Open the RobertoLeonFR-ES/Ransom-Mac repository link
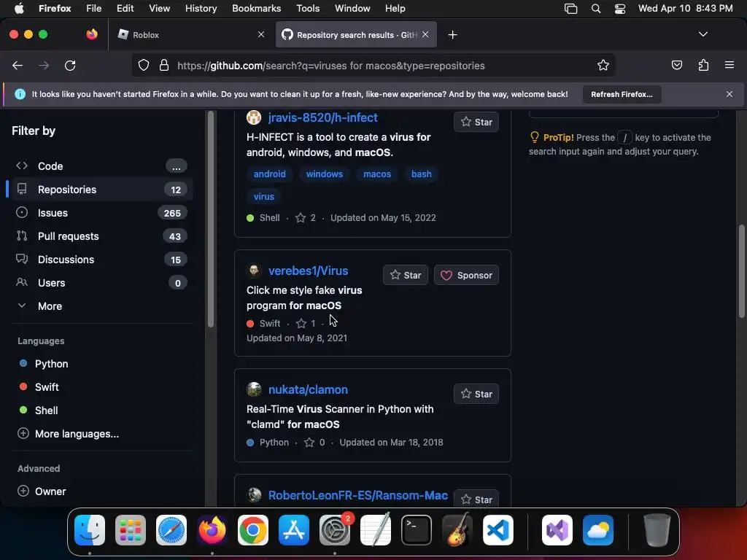This screenshot has width=747, height=560. click(357, 495)
